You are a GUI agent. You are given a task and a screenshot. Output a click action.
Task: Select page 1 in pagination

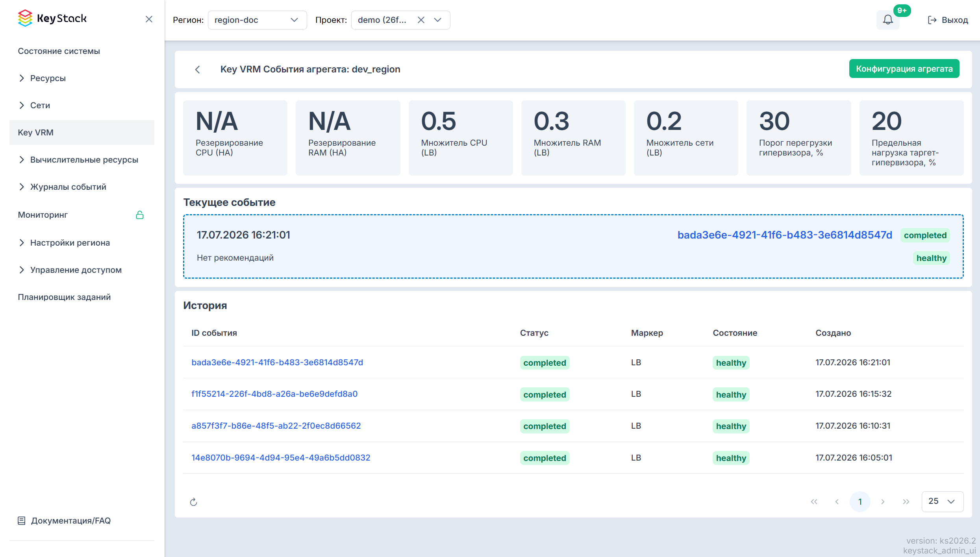pyautogui.click(x=860, y=502)
